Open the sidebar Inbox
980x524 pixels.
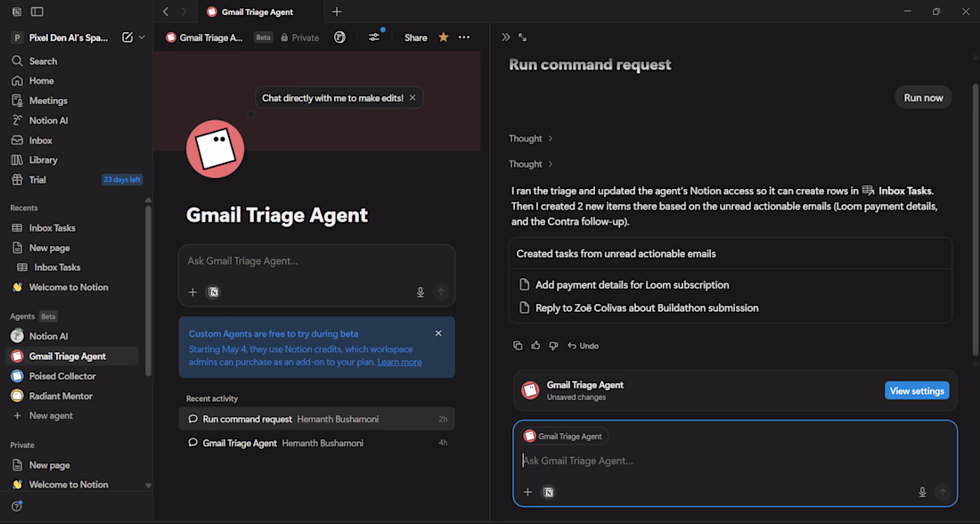(x=77, y=141)
